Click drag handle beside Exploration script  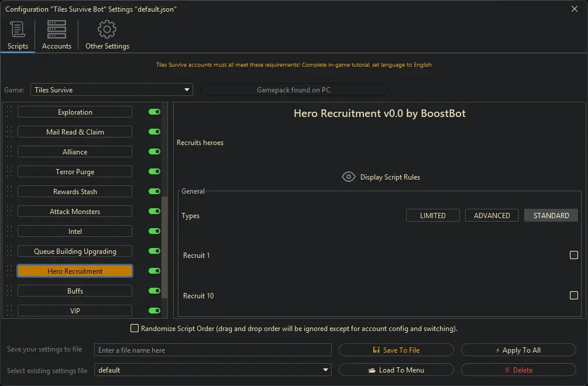coord(9,112)
